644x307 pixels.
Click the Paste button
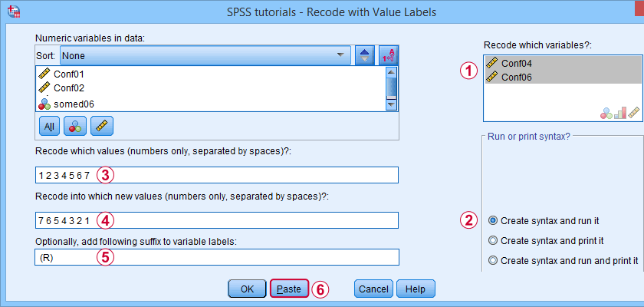coord(289,289)
